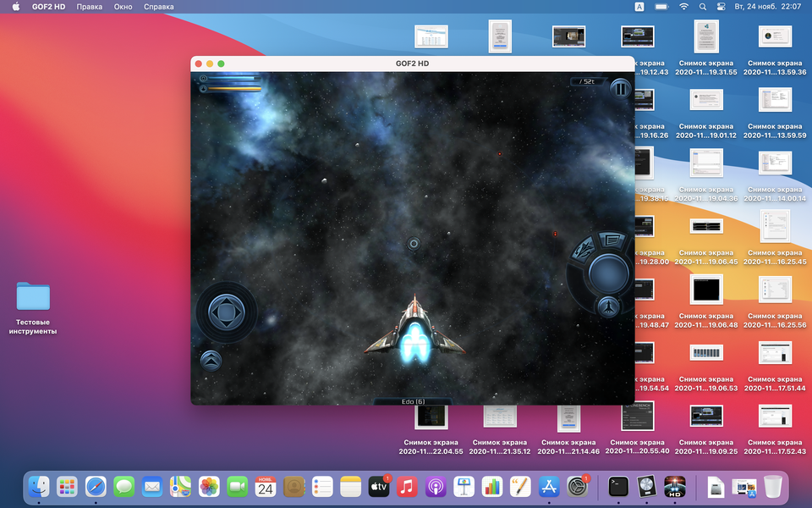Select the Тестовые инструменты folder
Screen dimensions: 812x508
[33, 308]
